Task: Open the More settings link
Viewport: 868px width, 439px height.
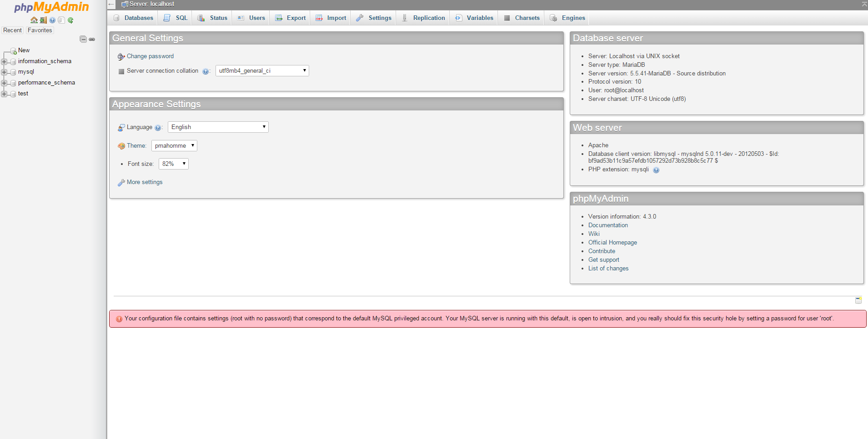Action: point(145,182)
